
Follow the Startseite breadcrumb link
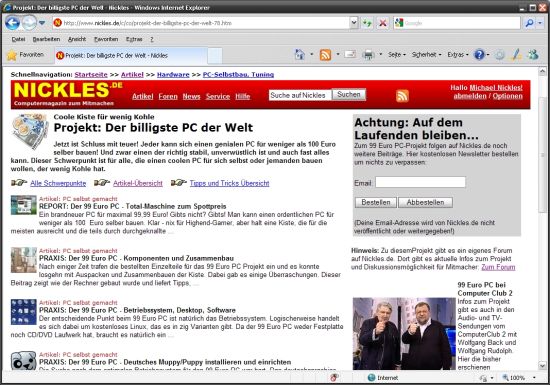coord(91,74)
